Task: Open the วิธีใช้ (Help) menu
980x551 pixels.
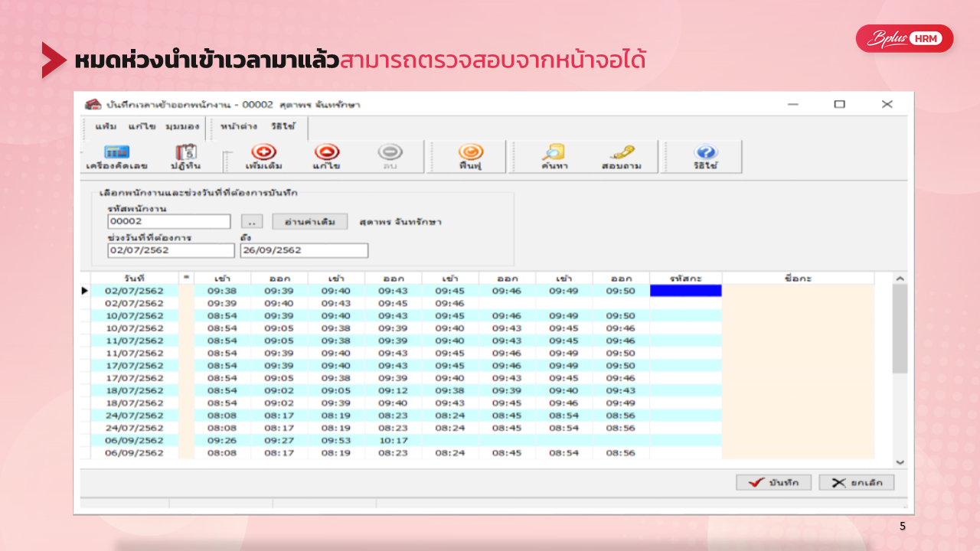Action: coord(283,126)
